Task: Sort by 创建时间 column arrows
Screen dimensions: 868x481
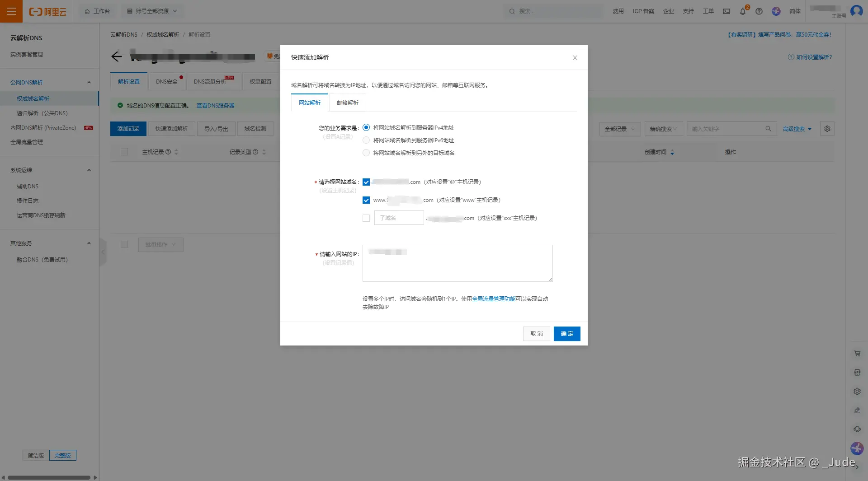Action: pyautogui.click(x=672, y=152)
